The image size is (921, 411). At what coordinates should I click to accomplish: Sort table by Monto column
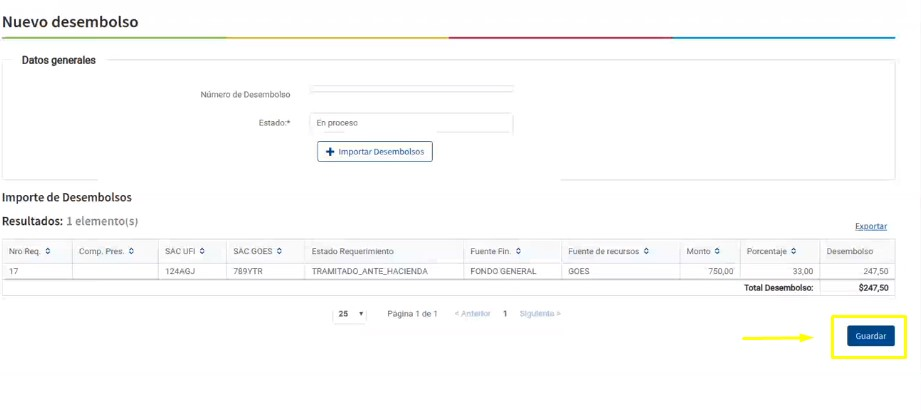pos(703,251)
